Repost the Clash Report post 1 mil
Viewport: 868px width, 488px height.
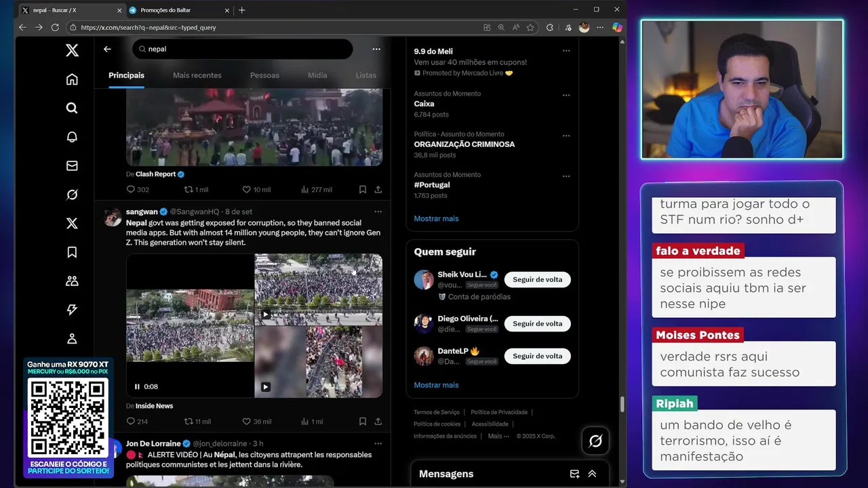(189, 190)
